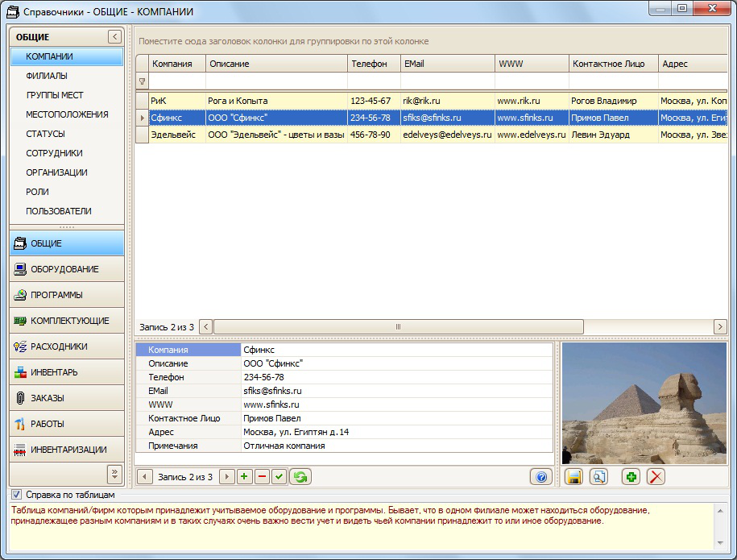Image resolution: width=737 pixels, height=560 pixels.
Task: Sort by the Телефон column header
Action: tap(373, 64)
